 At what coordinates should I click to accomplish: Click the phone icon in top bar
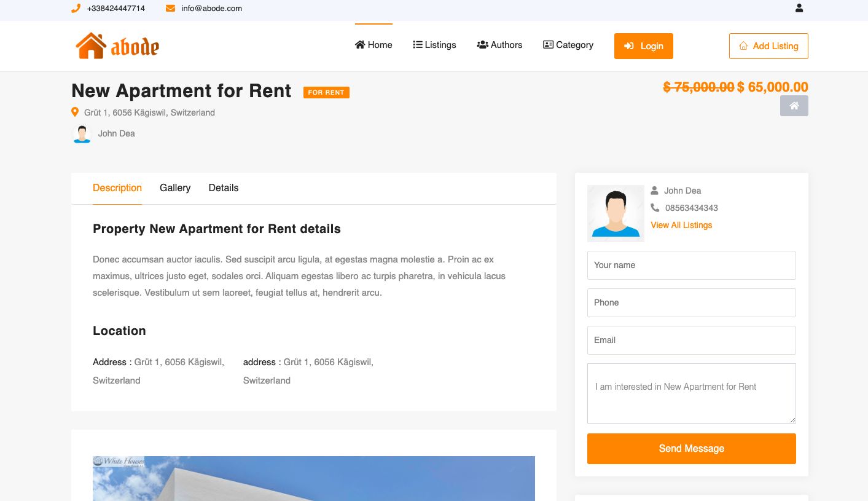tap(76, 9)
